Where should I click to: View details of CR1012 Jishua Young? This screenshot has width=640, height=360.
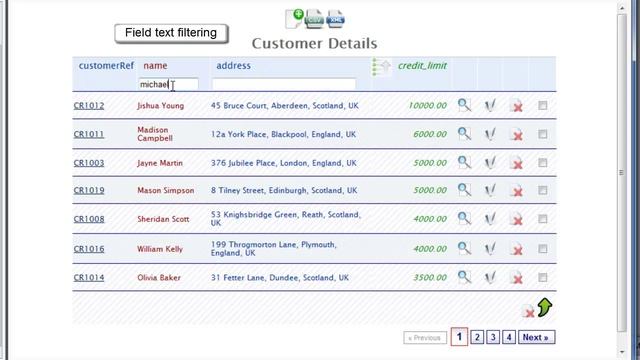pos(464,105)
